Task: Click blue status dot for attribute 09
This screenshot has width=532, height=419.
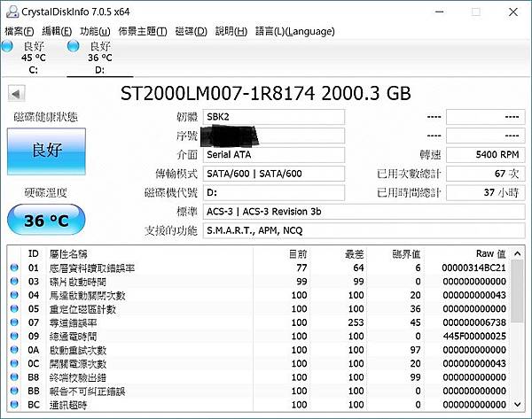Action: 14,336
